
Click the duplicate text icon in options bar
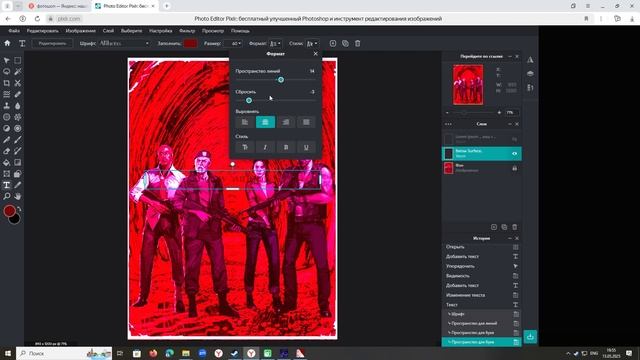345,43
